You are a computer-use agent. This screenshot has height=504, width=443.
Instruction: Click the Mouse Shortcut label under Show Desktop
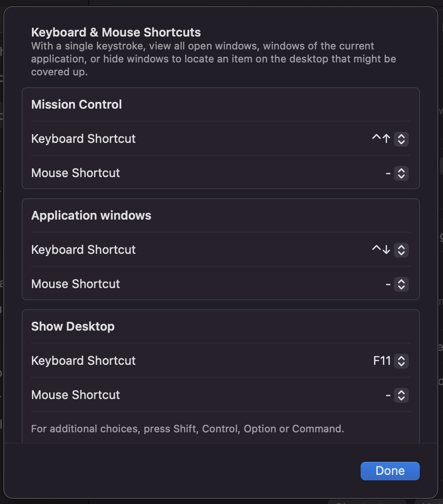pos(75,395)
